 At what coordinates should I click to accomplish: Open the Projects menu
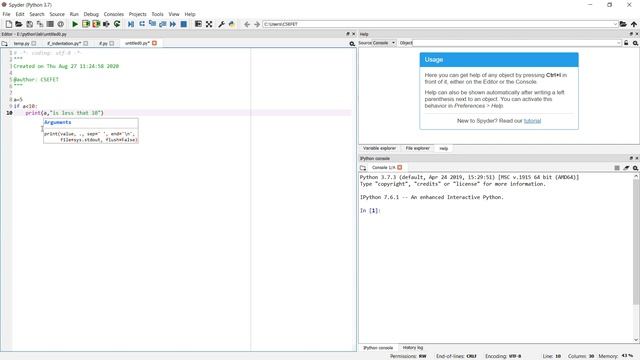tap(138, 14)
